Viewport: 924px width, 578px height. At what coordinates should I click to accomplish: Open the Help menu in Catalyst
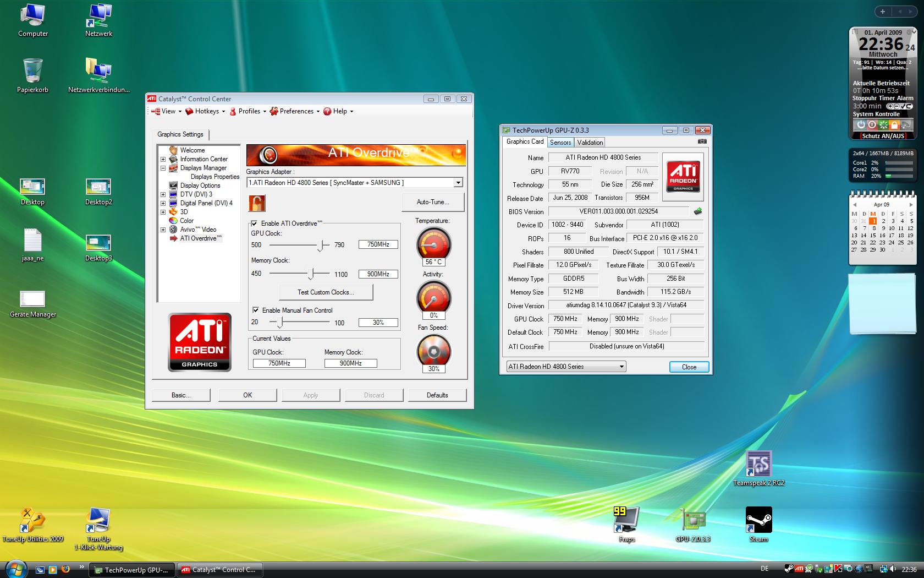tap(338, 111)
